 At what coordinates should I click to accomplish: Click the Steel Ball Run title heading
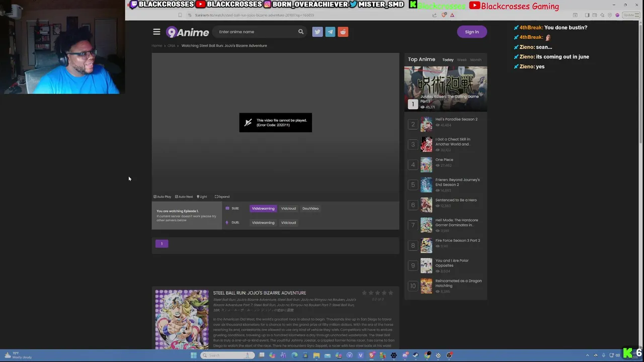click(259, 293)
